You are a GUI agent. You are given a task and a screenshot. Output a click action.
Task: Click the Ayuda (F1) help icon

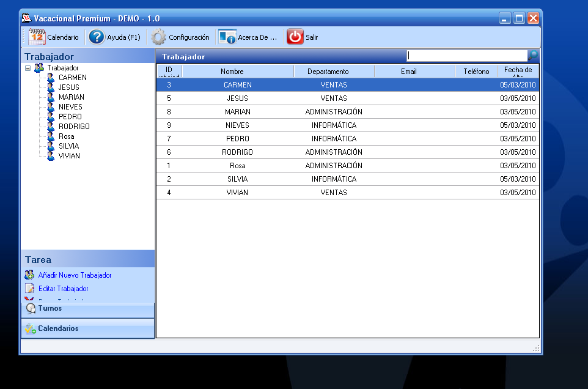[x=97, y=37]
